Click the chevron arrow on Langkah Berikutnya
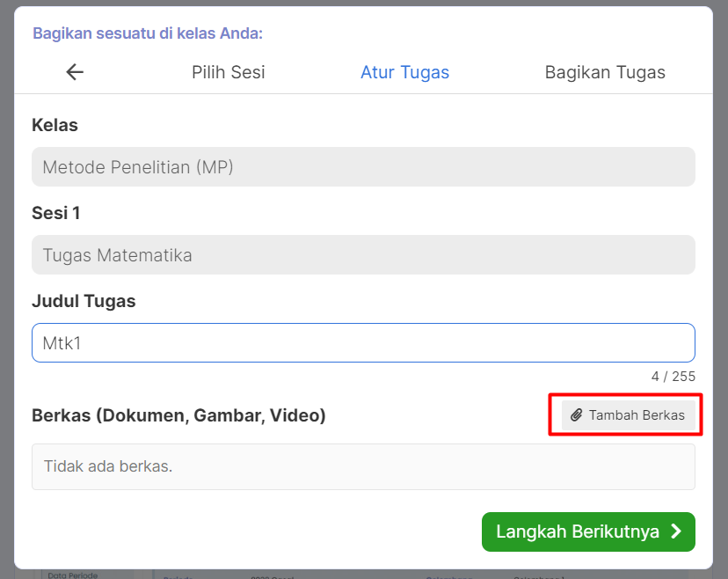 click(x=676, y=531)
